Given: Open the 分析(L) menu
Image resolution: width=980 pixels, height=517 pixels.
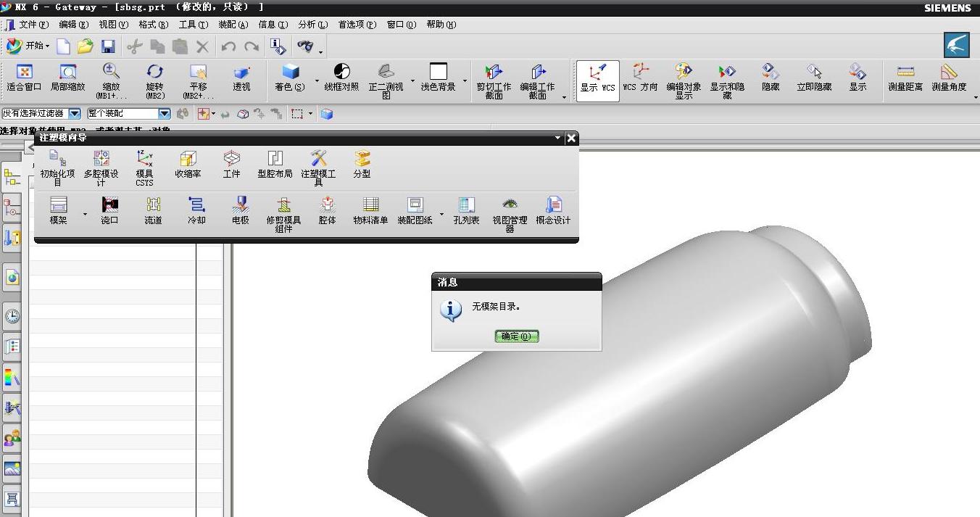Looking at the screenshot, I should (312, 25).
